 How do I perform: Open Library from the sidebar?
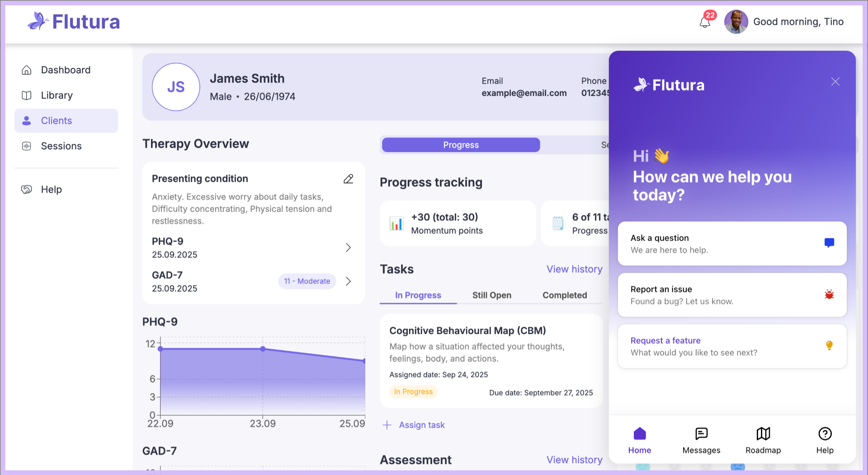point(57,95)
